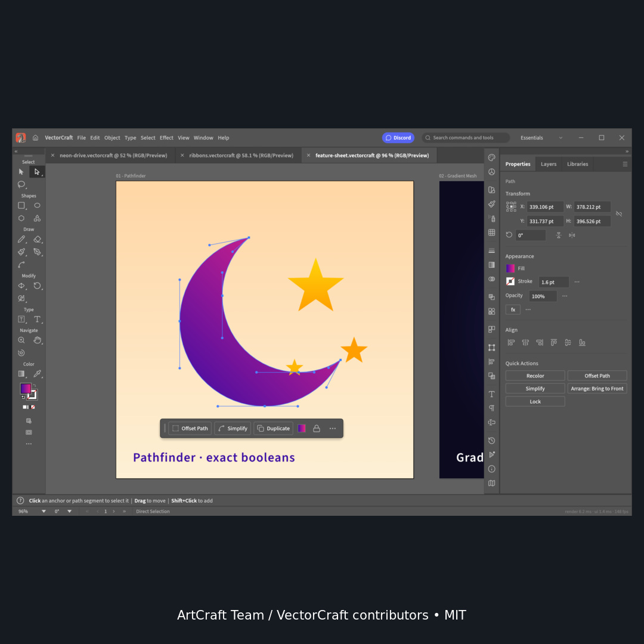Select the Eyedropper tool
The width and height of the screenshot is (644, 644).
coord(37,374)
